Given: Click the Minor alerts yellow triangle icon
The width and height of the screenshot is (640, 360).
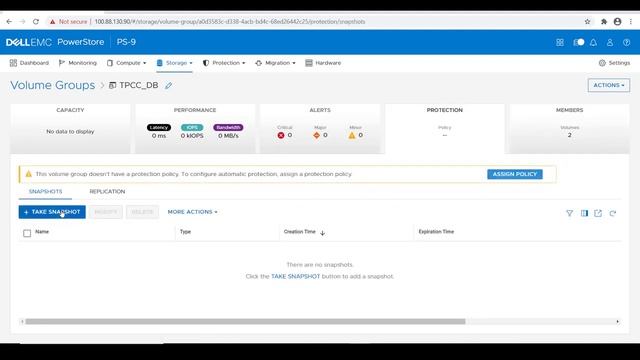Looking at the screenshot, I should [352, 135].
